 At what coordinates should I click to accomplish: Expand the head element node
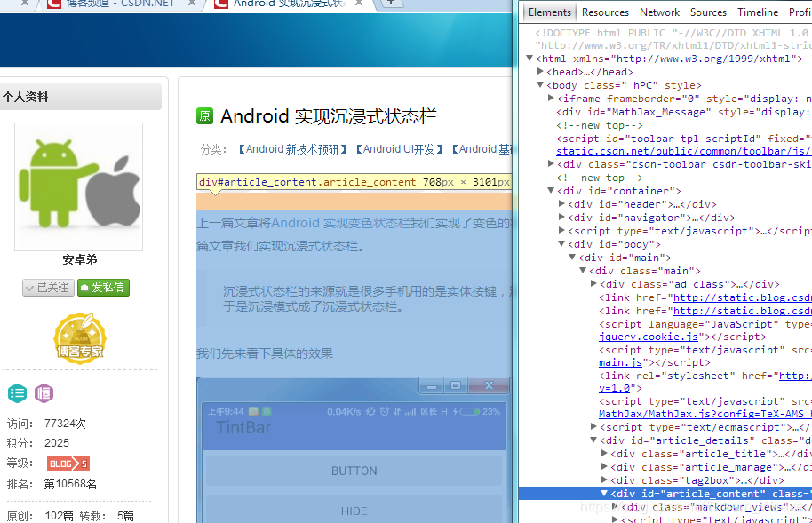(x=540, y=71)
